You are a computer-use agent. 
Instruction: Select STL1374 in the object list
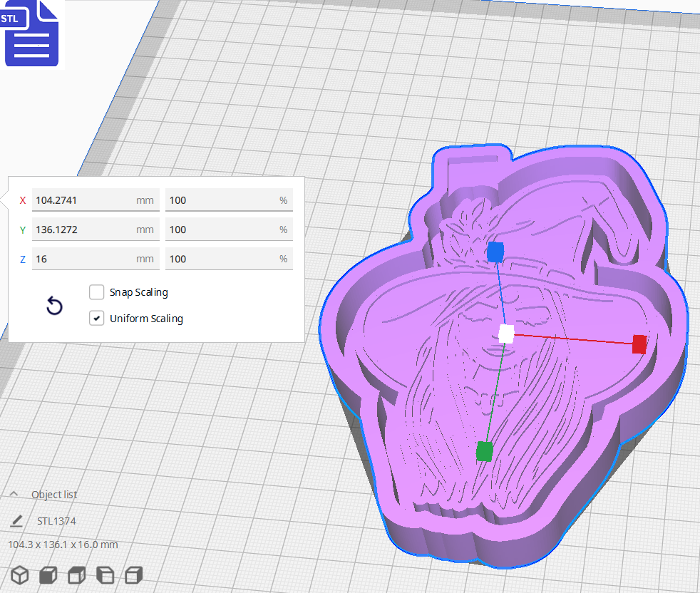[55, 521]
